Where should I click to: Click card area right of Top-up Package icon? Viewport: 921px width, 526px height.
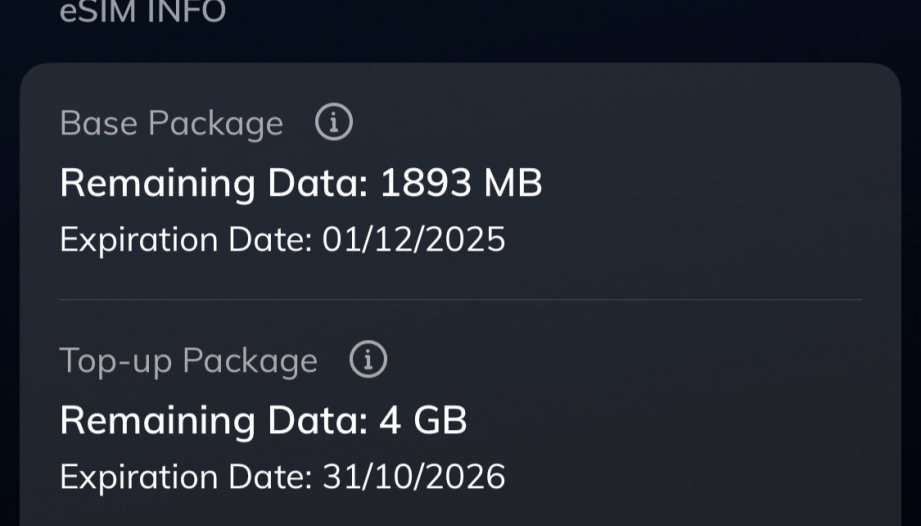pos(620,360)
